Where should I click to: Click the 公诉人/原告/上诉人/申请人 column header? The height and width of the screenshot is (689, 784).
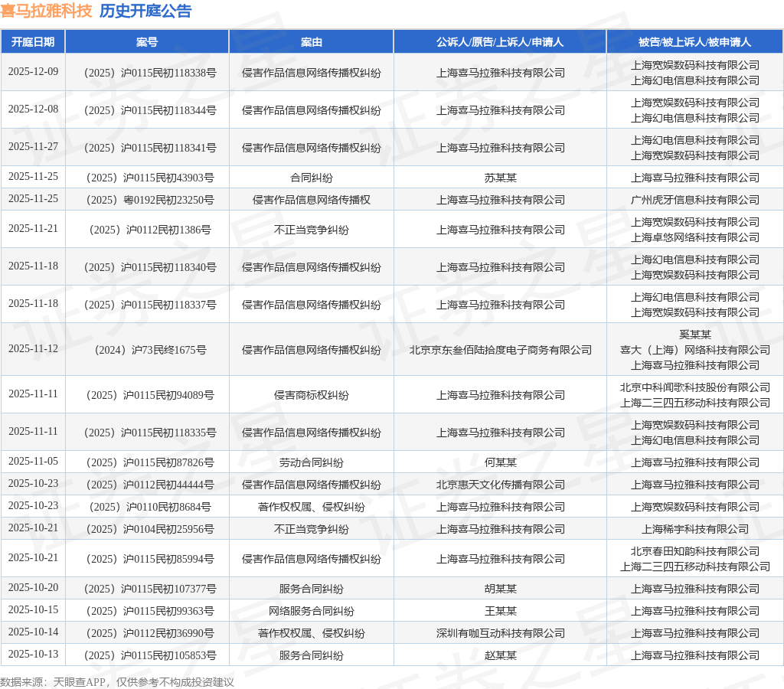tap(500, 42)
